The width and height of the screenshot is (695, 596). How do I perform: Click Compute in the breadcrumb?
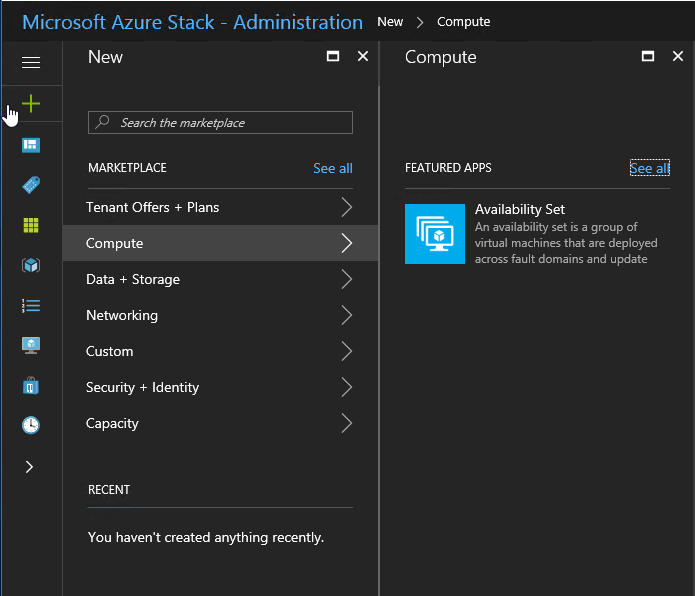click(x=464, y=22)
